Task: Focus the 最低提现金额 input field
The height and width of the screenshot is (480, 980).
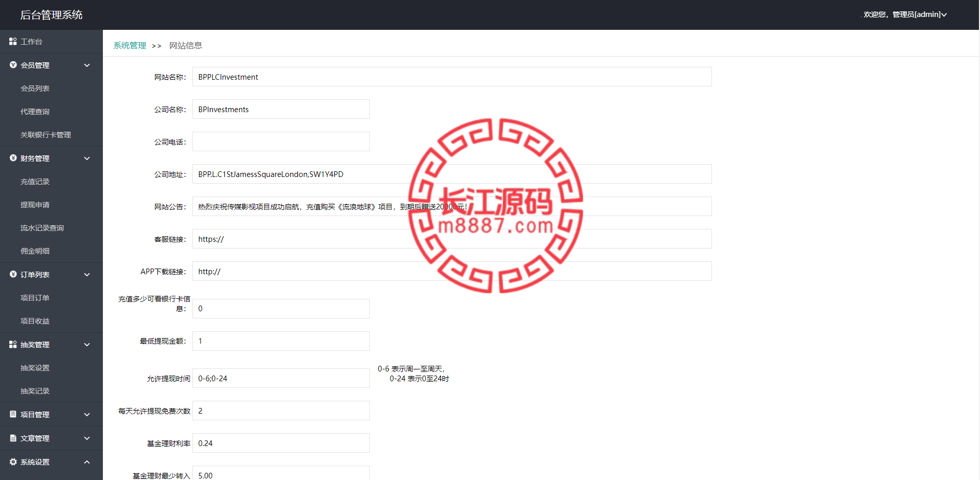Action: [x=281, y=341]
